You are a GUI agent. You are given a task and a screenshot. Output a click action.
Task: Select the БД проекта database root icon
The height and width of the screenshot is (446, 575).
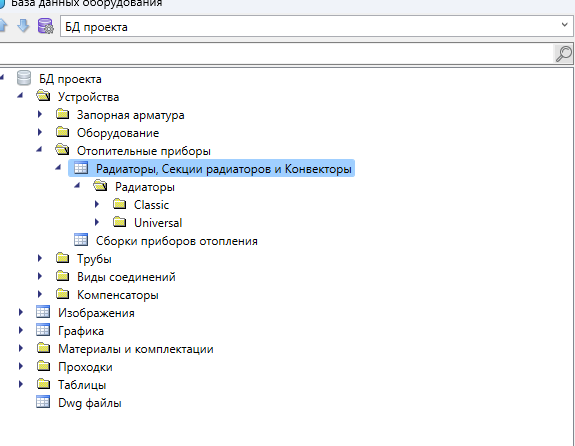[x=24, y=78]
